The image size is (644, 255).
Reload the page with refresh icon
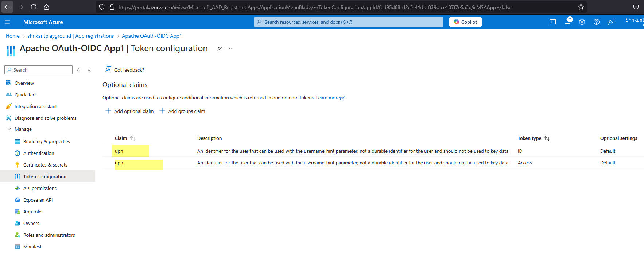(34, 7)
